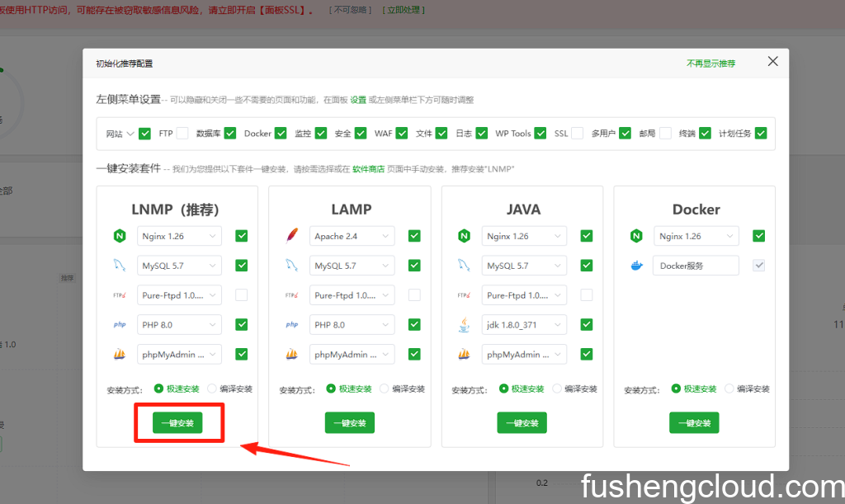Click the MySQL dolphin icon in LAMP card

tap(292, 266)
